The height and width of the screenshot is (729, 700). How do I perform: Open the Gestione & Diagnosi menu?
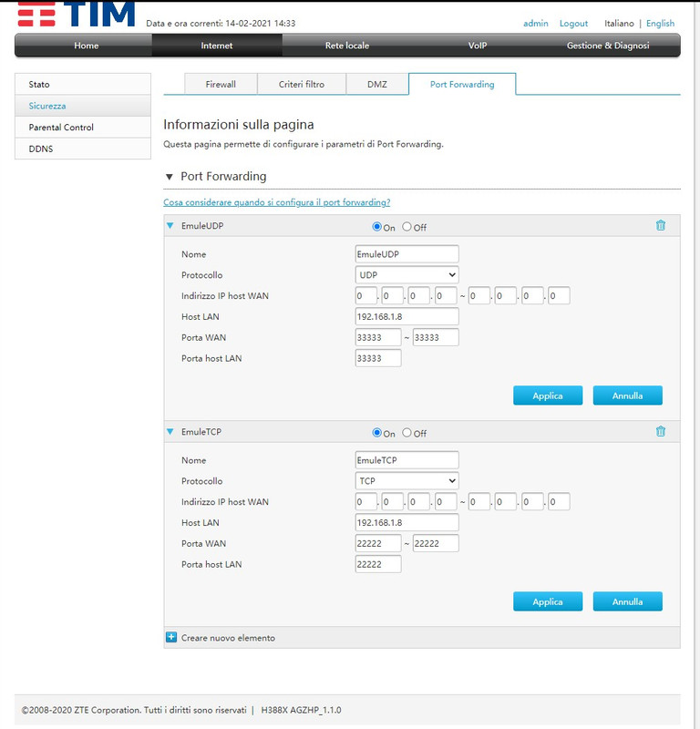pyautogui.click(x=608, y=46)
